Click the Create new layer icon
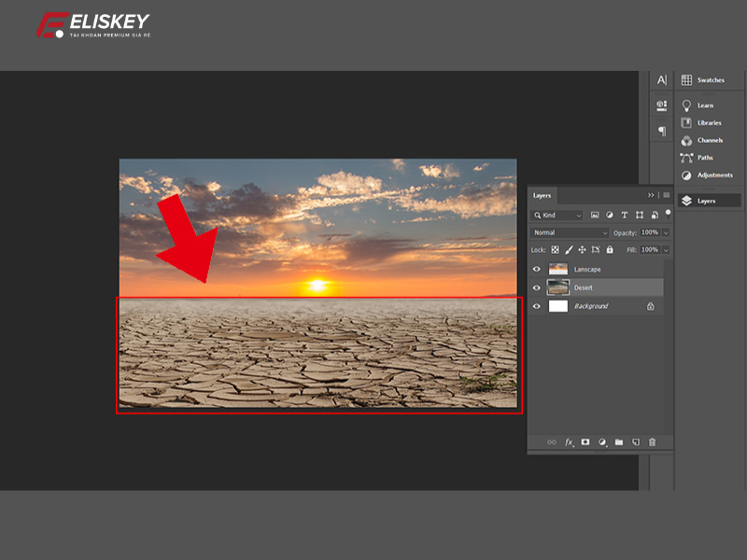Viewport: 747px width, 560px height. (636, 441)
